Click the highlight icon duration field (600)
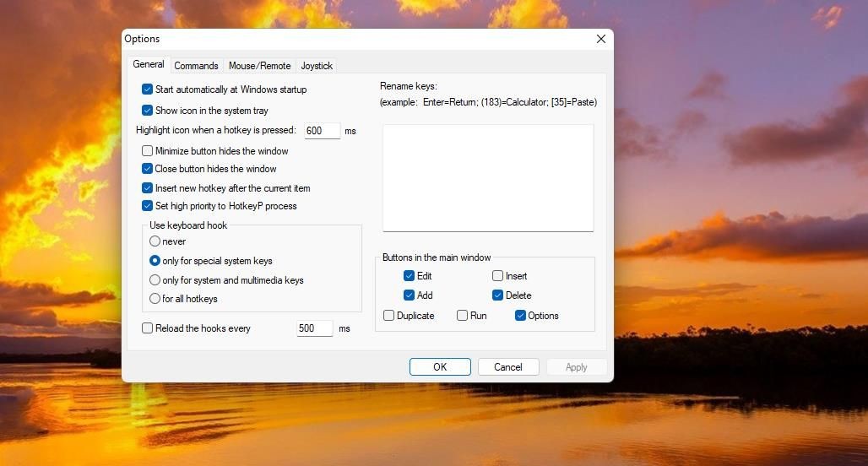Image resolution: width=868 pixels, height=466 pixels. 323,131
